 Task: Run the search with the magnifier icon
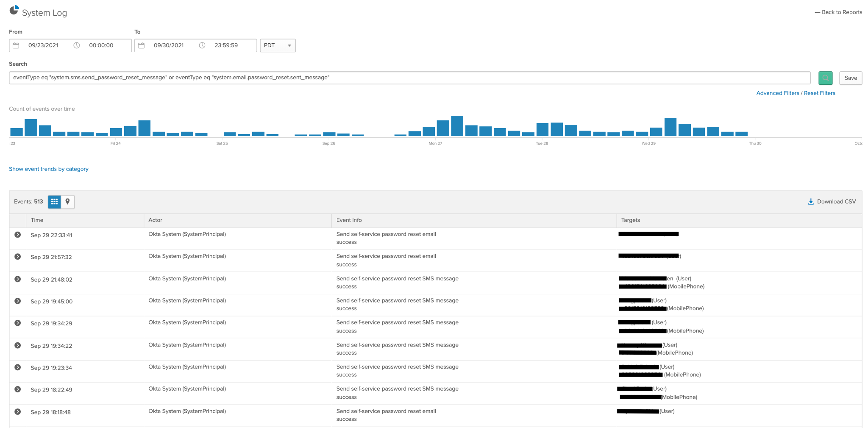825,78
